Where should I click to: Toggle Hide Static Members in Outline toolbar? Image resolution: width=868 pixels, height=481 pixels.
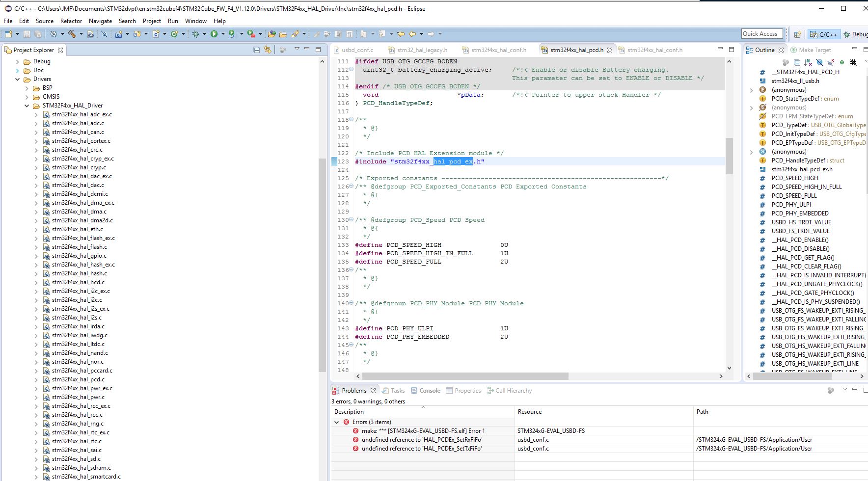831,63
